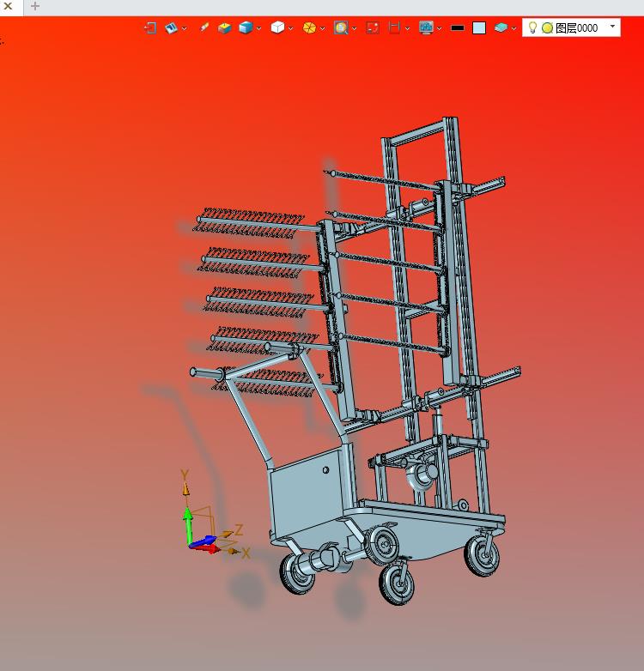Click the monitor display settings icon

(426, 27)
